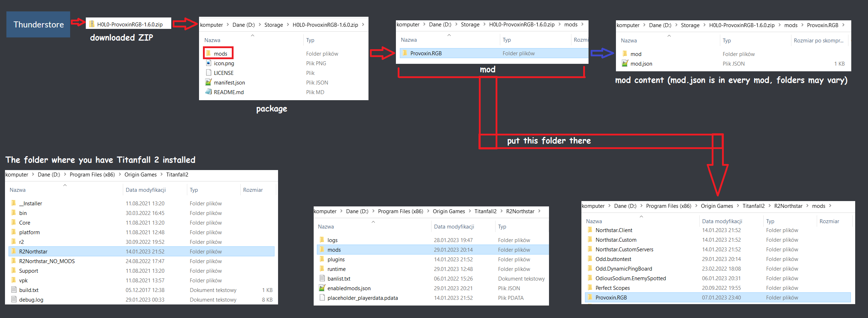Select the mods row in the R2Northstar window

[x=433, y=250]
